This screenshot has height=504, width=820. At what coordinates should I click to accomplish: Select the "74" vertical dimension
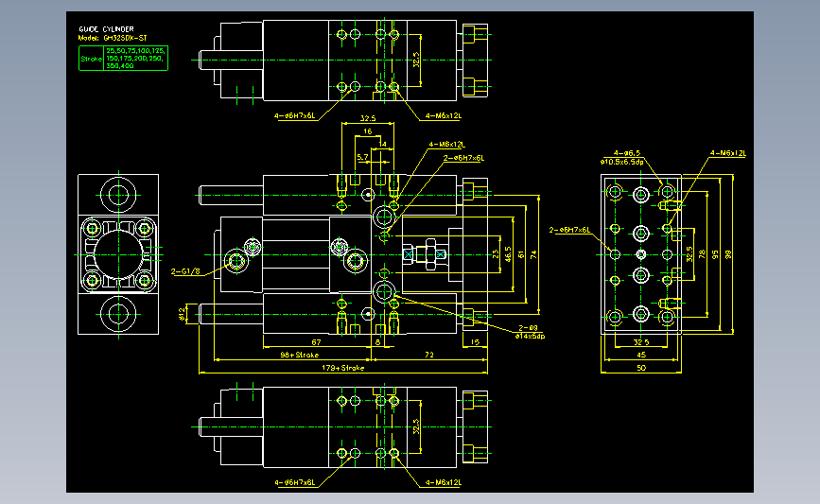(534, 254)
